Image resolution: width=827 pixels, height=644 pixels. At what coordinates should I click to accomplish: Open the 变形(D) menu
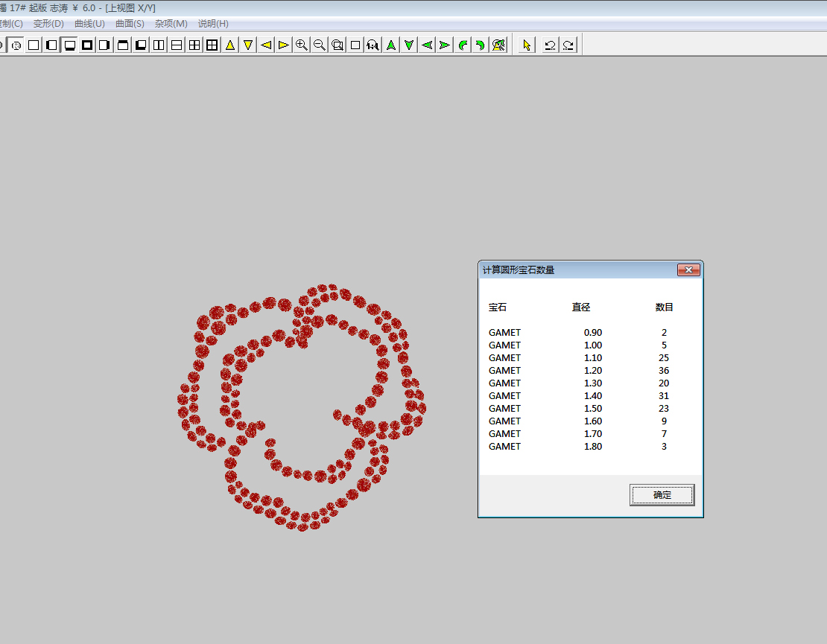pyautogui.click(x=48, y=24)
